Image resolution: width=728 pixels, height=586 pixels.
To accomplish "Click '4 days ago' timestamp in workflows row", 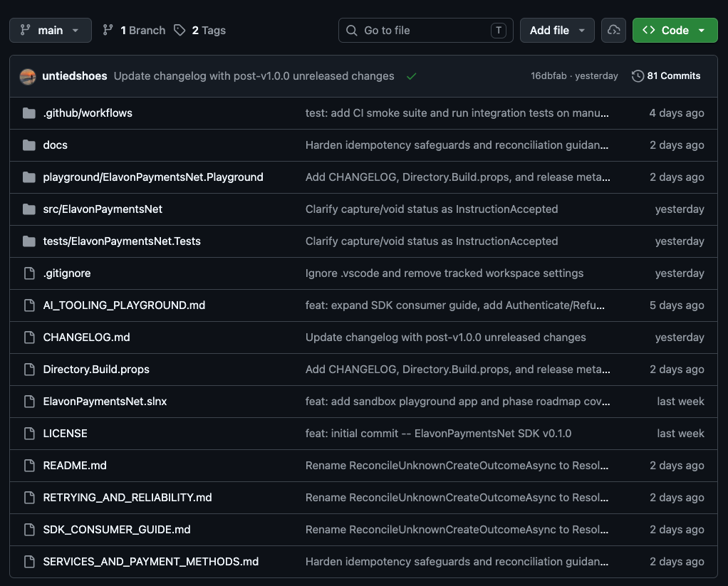I will pos(677,113).
